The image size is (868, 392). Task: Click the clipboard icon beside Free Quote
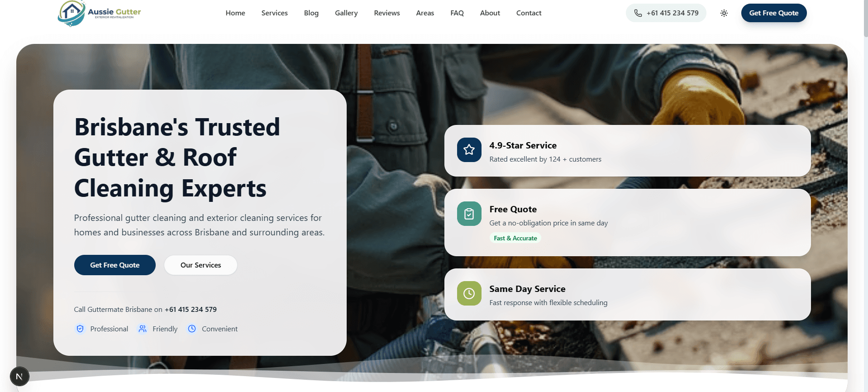point(469,214)
